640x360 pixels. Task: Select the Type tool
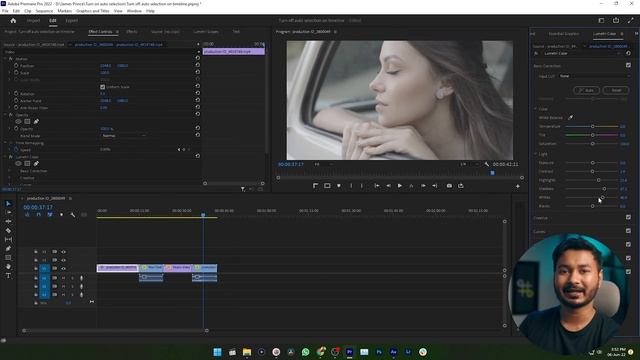tap(9, 276)
